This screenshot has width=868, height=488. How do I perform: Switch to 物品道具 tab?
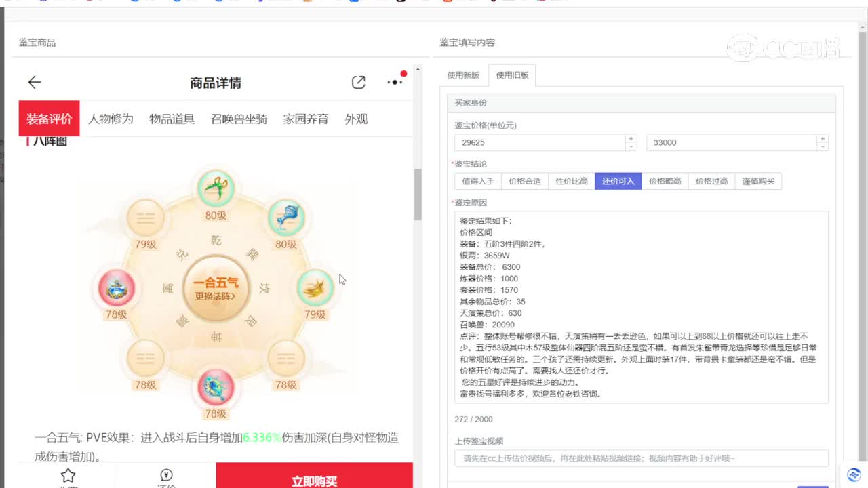(172, 119)
